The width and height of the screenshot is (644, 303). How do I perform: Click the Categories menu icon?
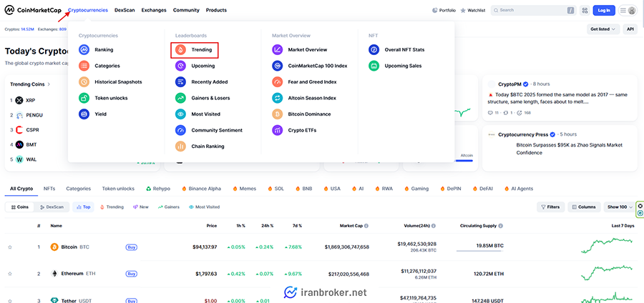[84, 66]
